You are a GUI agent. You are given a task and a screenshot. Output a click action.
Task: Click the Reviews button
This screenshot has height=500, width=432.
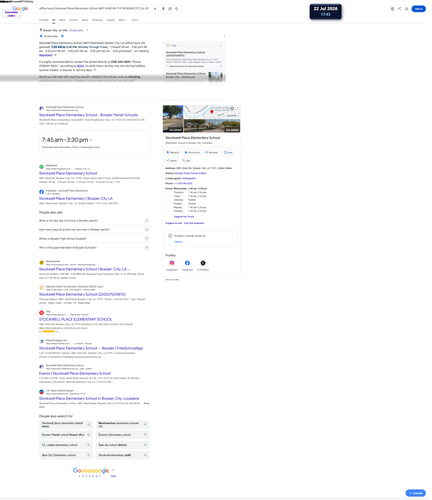point(211,152)
